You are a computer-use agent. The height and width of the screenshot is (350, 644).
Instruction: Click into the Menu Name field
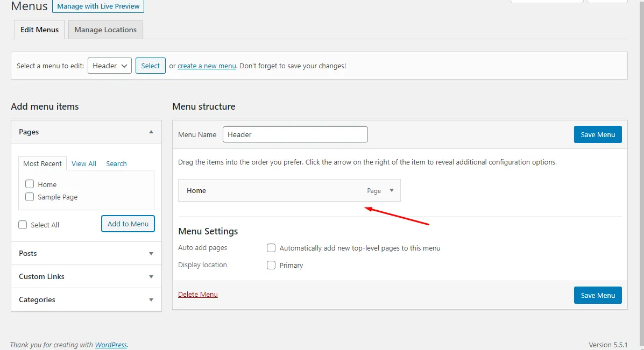click(295, 134)
